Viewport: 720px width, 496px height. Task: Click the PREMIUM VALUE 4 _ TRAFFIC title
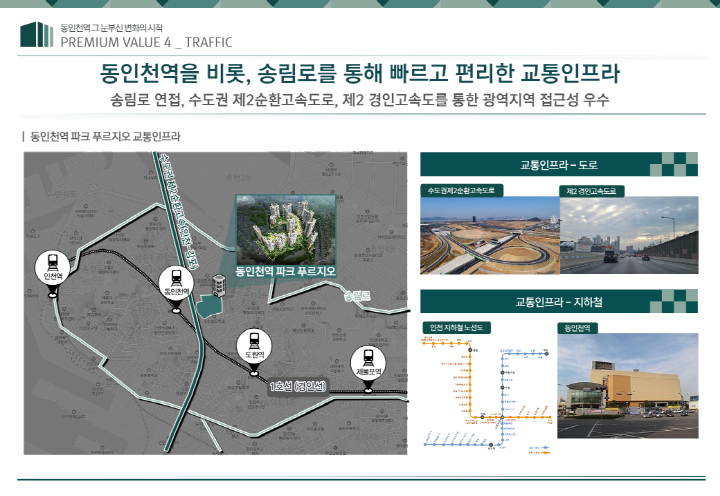click(146, 42)
